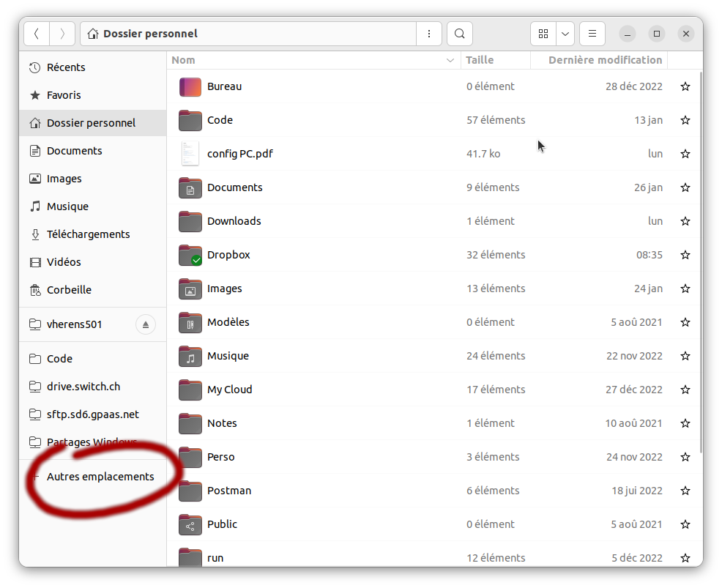The width and height of the screenshot is (722, 588).
Task: Open Autres emplacements in sidebar
Action: click(x=100, y=477)
